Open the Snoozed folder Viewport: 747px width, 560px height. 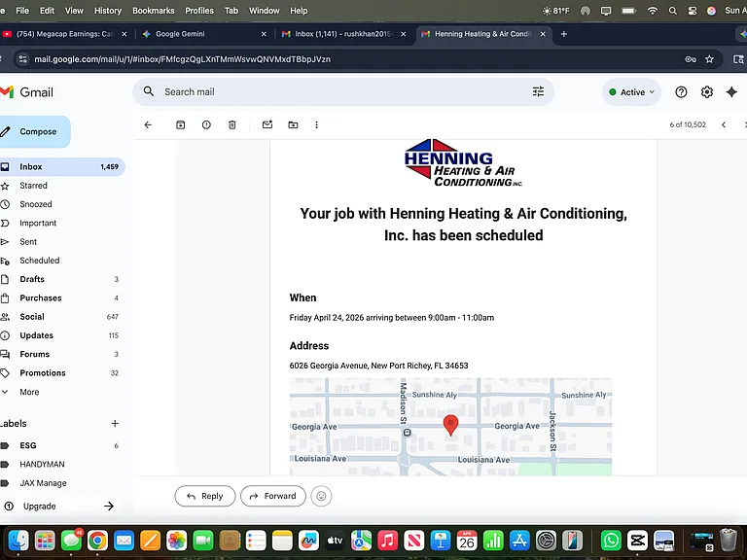(62, 204)
